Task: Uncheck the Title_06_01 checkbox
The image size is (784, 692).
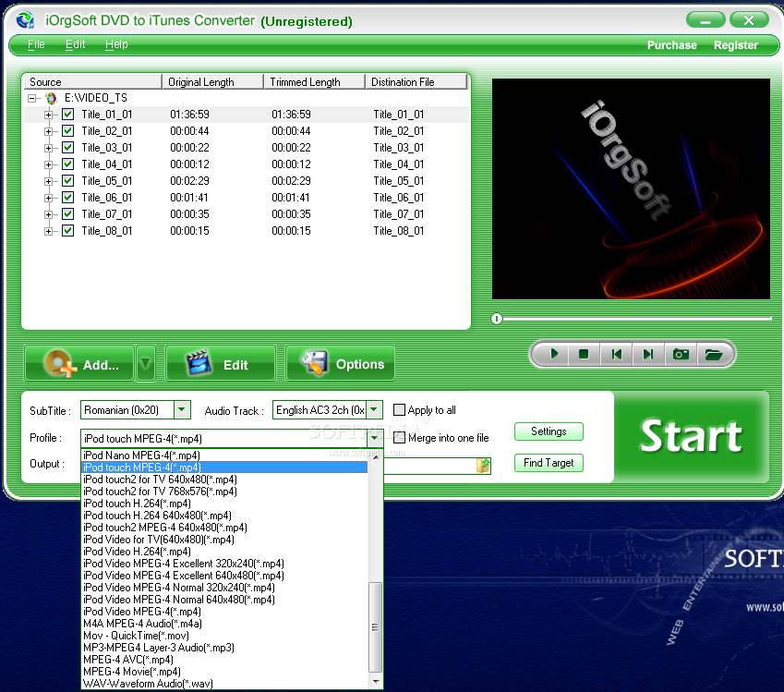Action: (68, 197)
